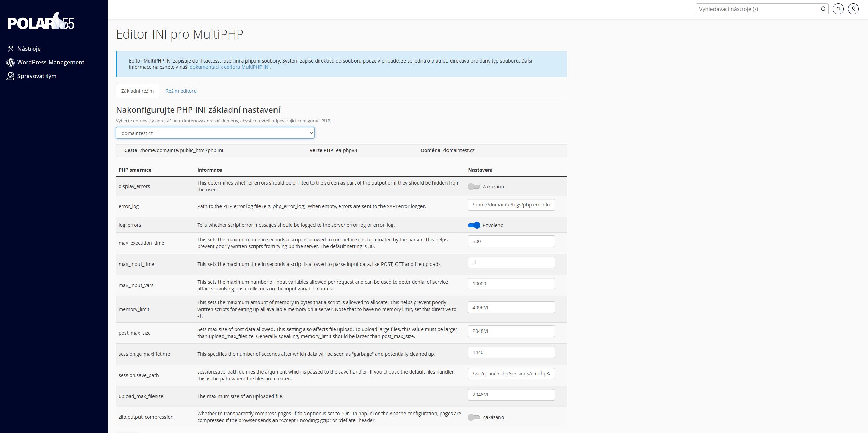Viewport: 868px width, 433px height.
Task: Open the user account menu icon
Action: point(853,9)
